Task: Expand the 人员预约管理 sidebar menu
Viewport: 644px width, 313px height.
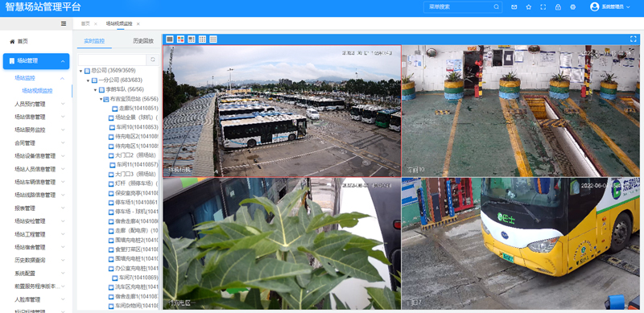Action: 38,104
